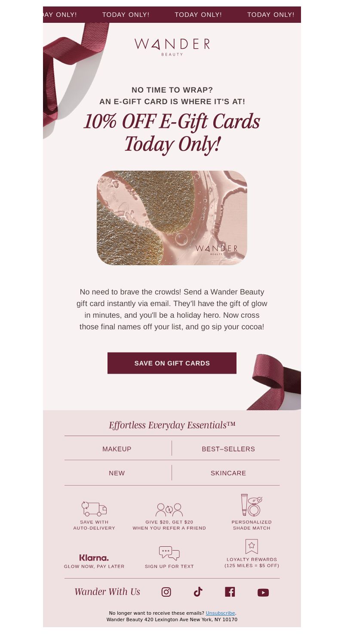This screenshot has height=644, width=344.
Task: Click the sign up for text chat icon
Action: [169, 553]
